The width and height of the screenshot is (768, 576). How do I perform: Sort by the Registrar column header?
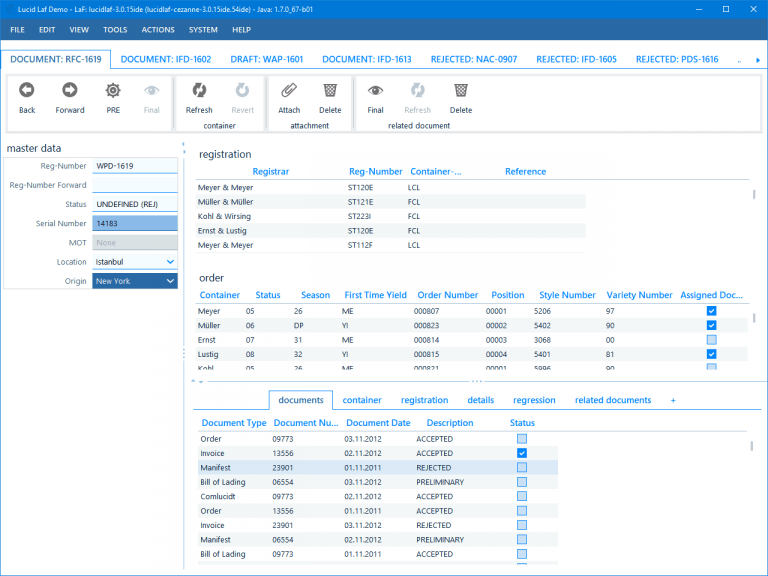point(270,171)
